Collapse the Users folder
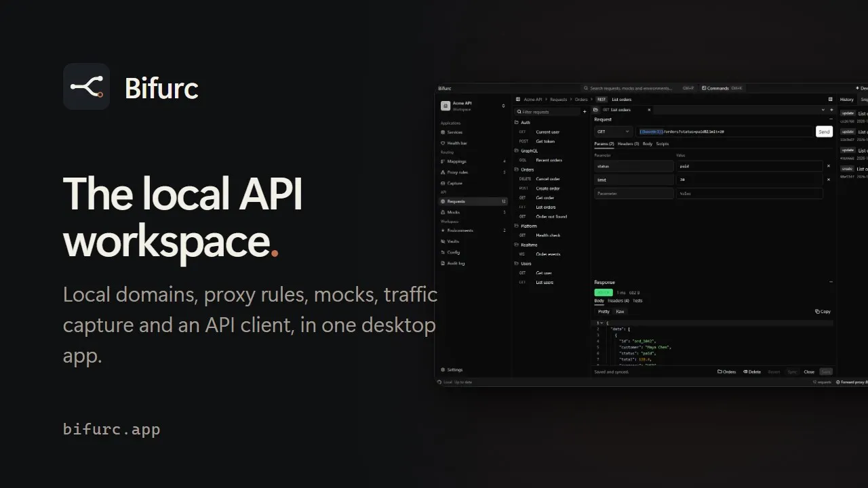The height and width of the screenshot is (488, 868). (523, 264)
